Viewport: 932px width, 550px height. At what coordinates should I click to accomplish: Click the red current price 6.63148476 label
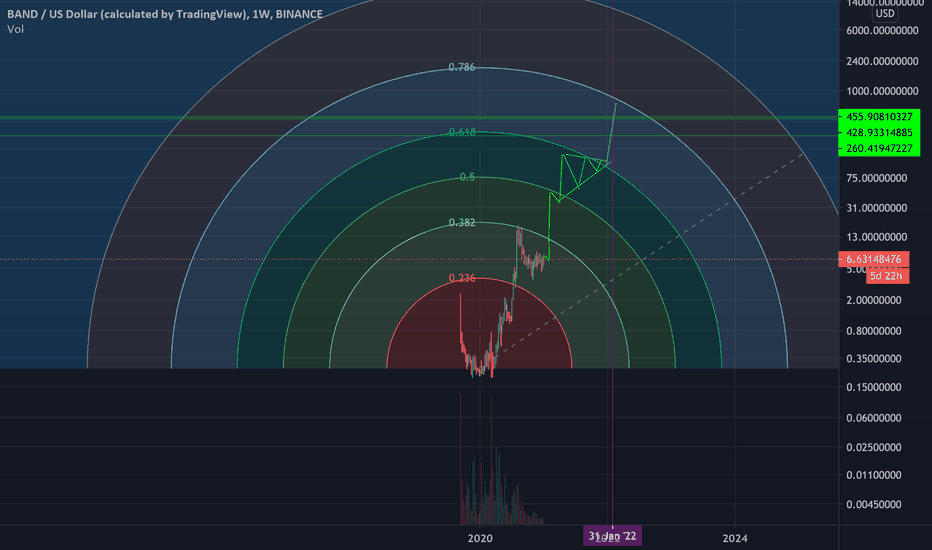(873, 259)
